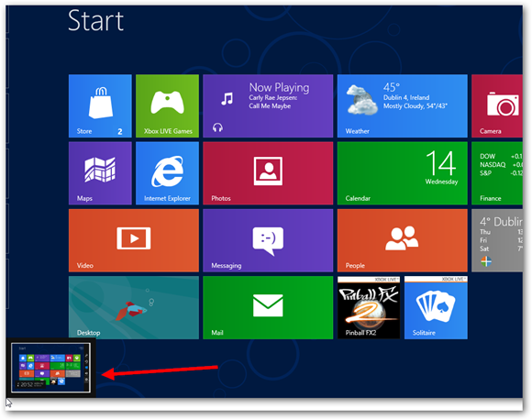Launch Xbox LIVE Games tile
532x420 pixels.
click(167, 105)
